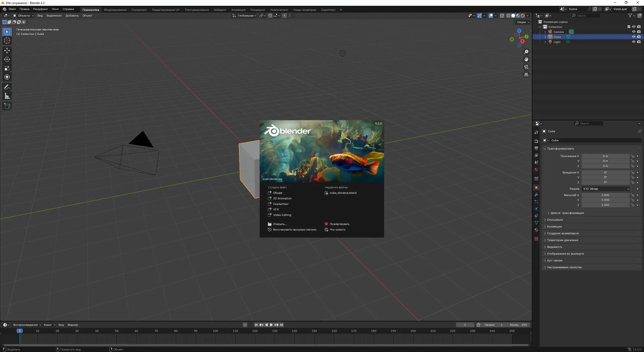This screenshot has width=644, height=352.
Task: Hide the Cube in viewport
Action: 633,37
